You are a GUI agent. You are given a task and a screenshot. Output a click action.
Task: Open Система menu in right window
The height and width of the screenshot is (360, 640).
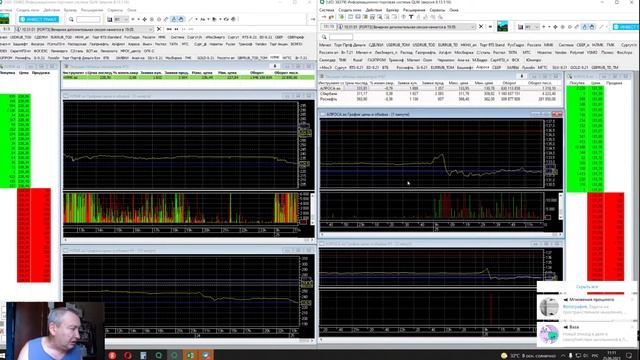tap(327, 10)
